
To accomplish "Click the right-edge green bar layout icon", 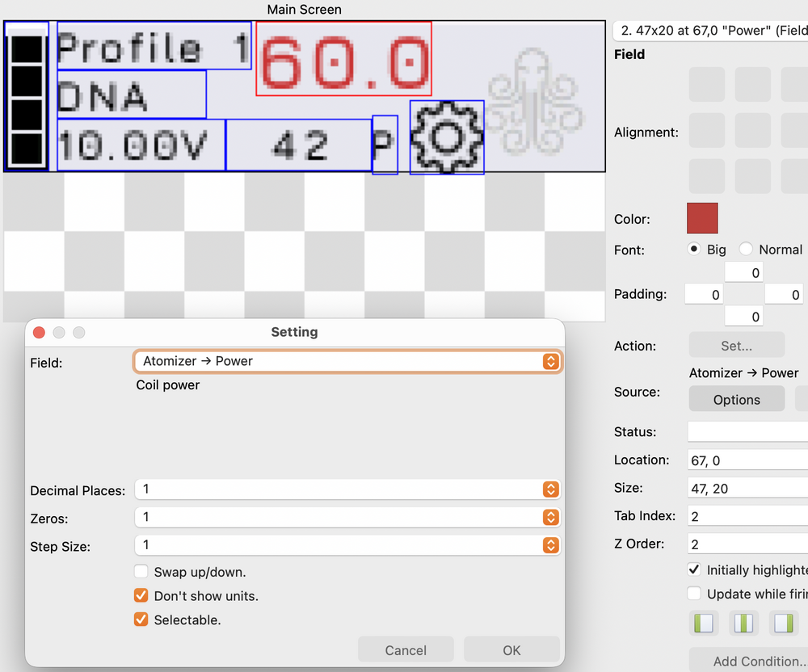I will click(x=783, y=624).
